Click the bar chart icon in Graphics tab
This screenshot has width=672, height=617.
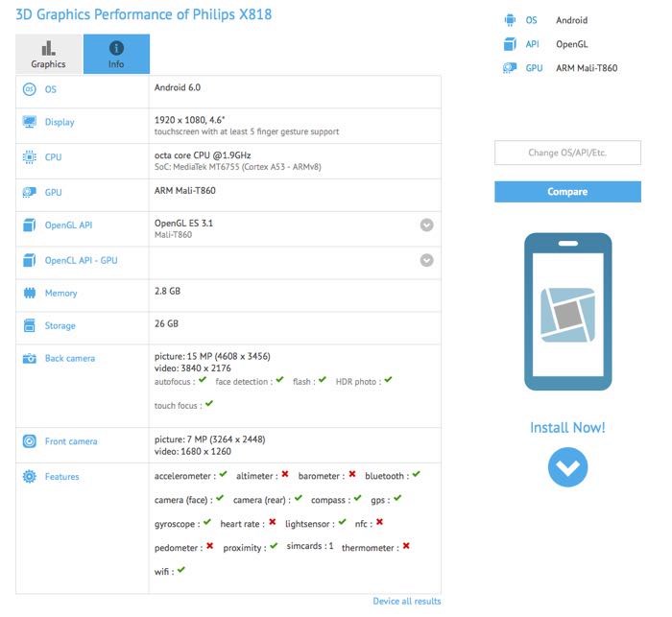48,48
